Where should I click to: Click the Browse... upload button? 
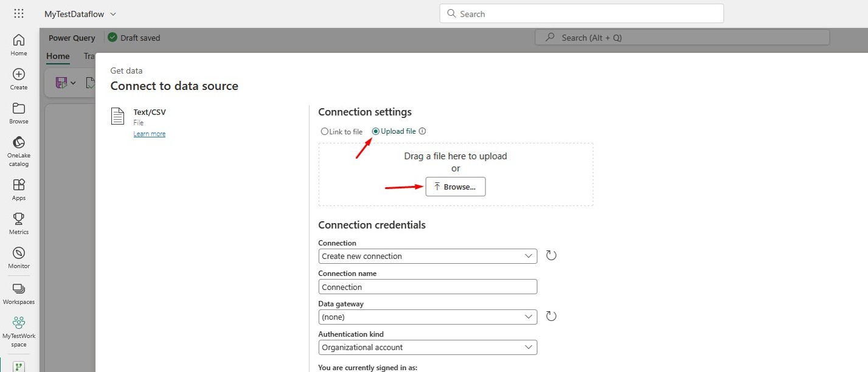456,187
